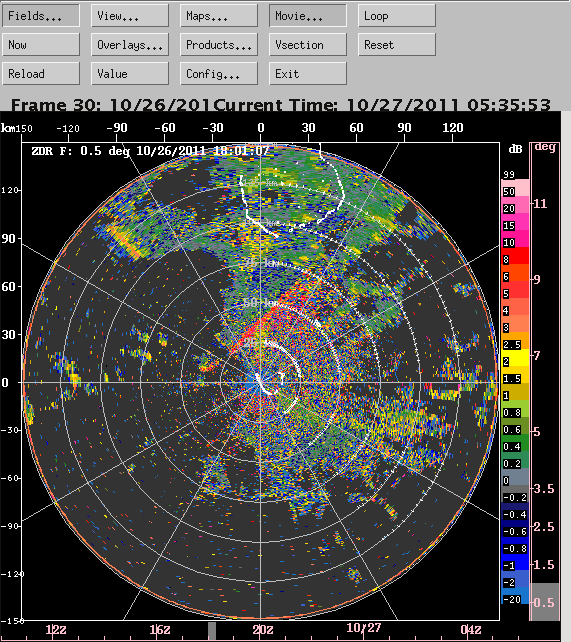Select the 04z mark on the timeline

470,629
